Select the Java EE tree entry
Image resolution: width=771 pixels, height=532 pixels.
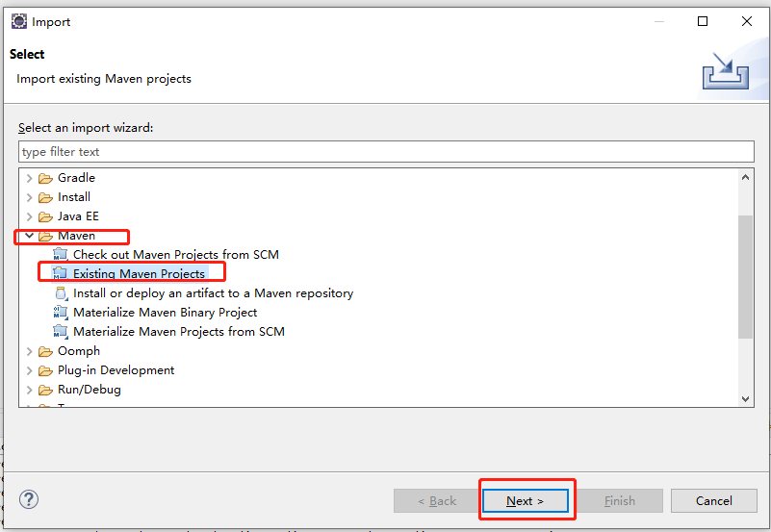point(78,216)
